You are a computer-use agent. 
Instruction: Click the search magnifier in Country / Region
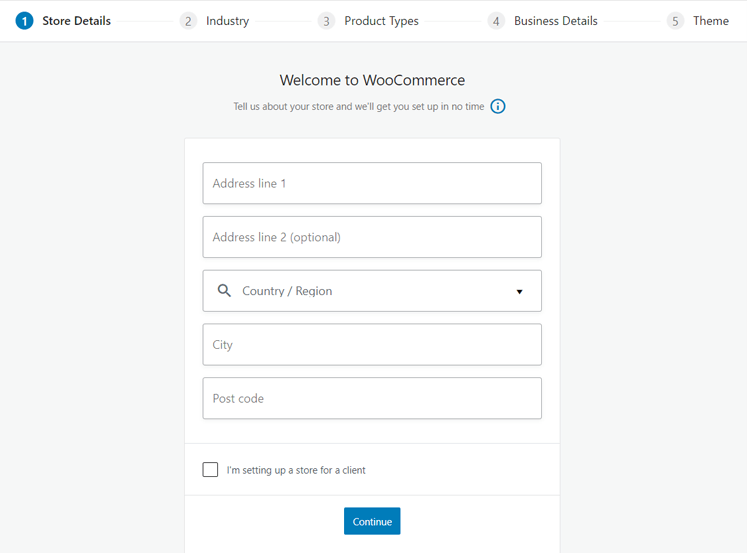pyautogui.click(x=224, y=291)
